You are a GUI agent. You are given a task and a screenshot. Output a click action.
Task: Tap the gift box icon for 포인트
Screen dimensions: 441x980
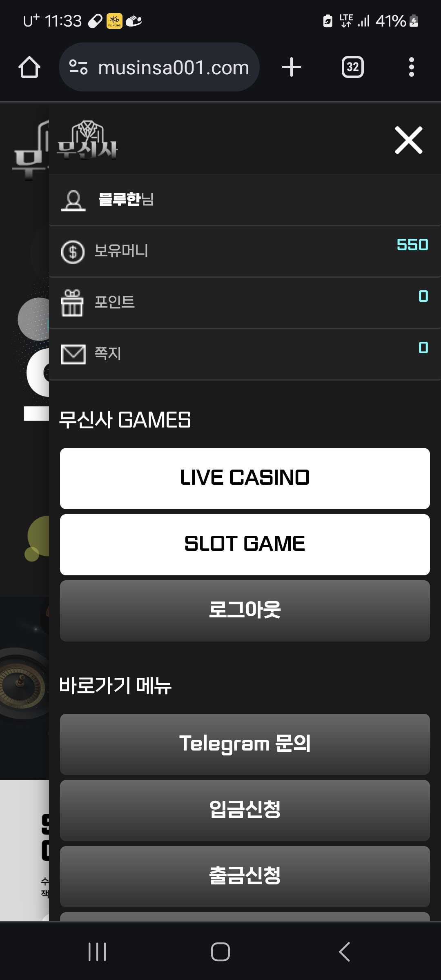(72, 303)
